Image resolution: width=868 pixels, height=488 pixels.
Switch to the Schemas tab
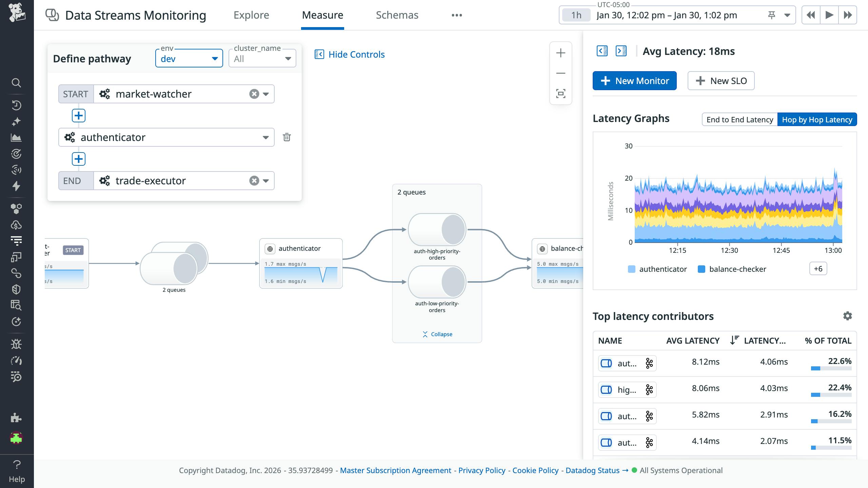(x=397, y=15)
